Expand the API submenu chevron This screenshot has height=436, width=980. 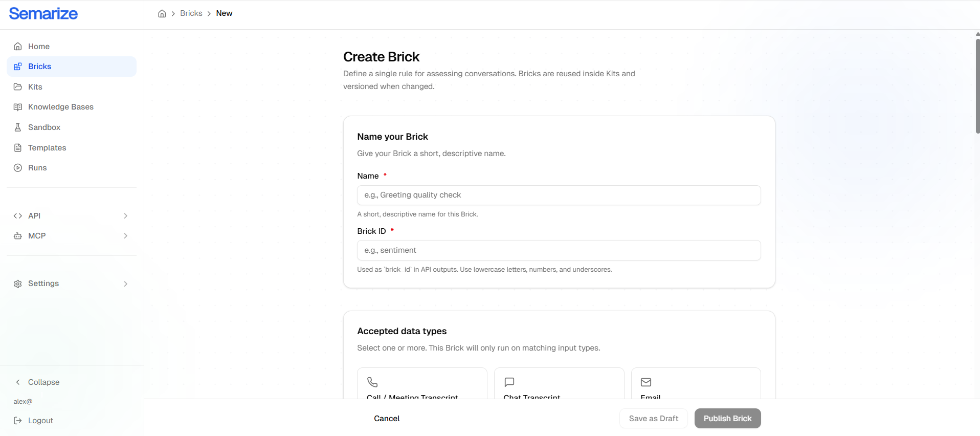[126, 216]
